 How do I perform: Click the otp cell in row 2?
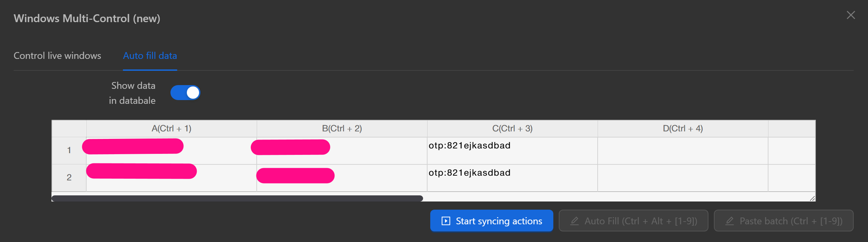(511, 177)
